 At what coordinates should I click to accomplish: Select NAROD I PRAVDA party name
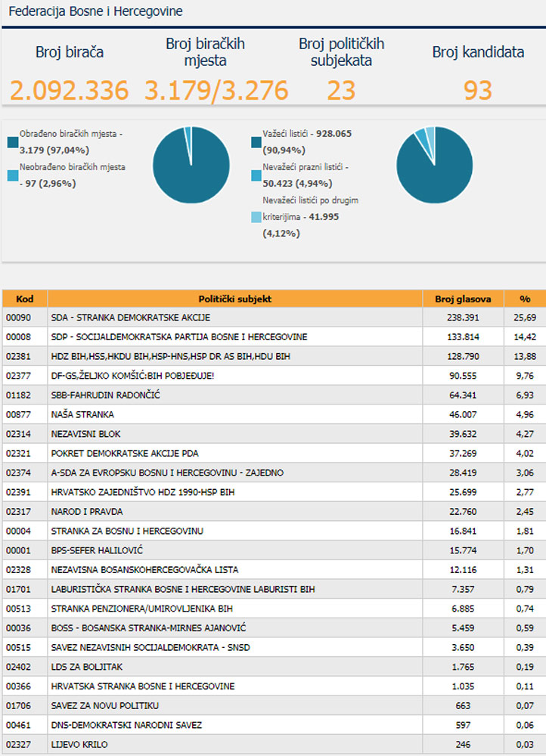click(87, 512)
